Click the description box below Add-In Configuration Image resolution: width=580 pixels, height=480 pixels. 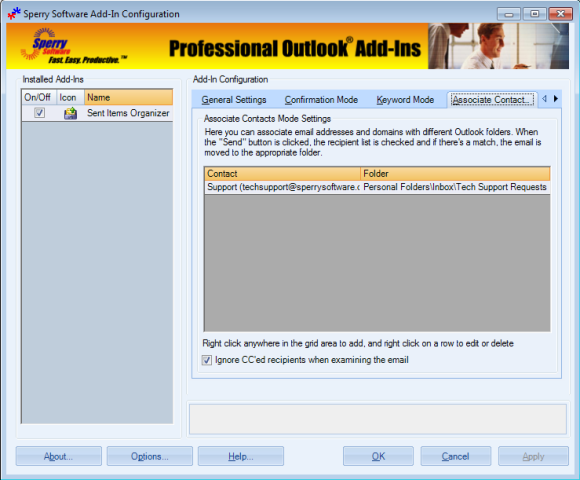378,419
